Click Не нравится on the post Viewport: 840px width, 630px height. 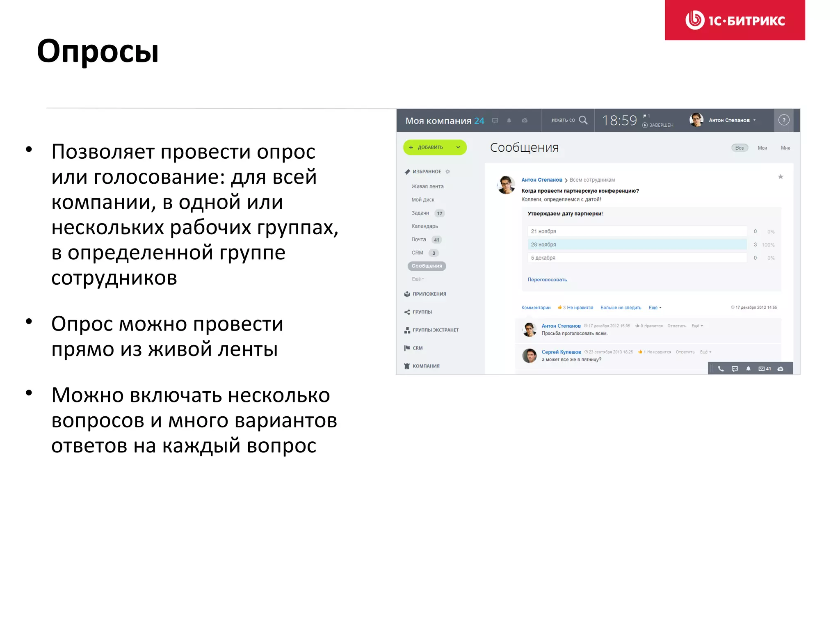(x=580, y=308)
